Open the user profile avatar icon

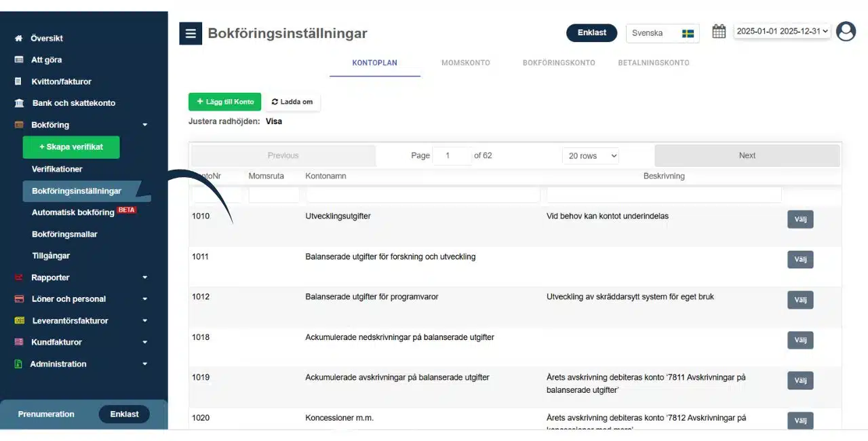pyautogui.click(x=846, y=31)
